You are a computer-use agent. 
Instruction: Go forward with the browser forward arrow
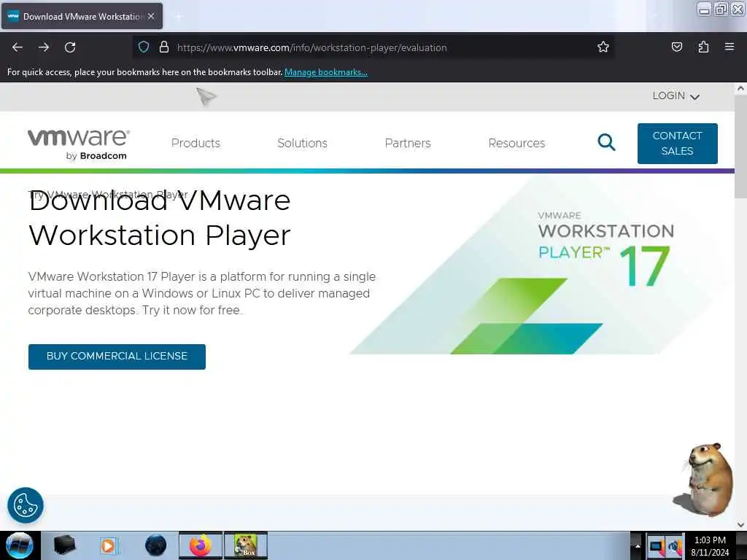coord(44,47)
